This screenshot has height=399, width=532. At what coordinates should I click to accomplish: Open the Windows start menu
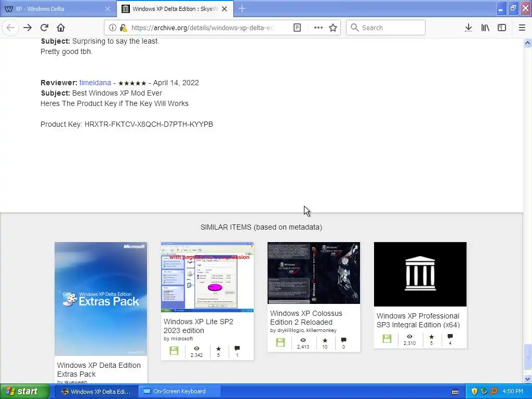pyautogui.click(x=25, y=392)
